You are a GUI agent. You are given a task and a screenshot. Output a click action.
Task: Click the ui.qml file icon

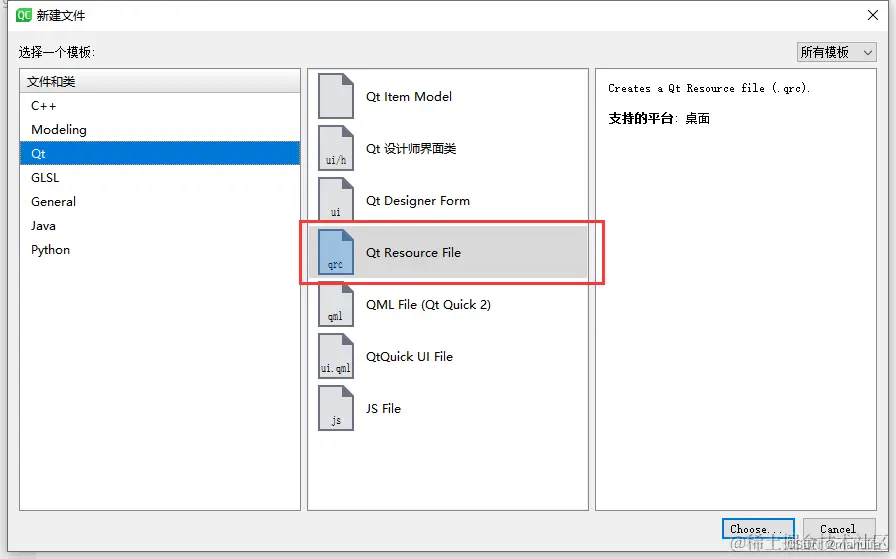pyautogui.click(x=335, y=356)
